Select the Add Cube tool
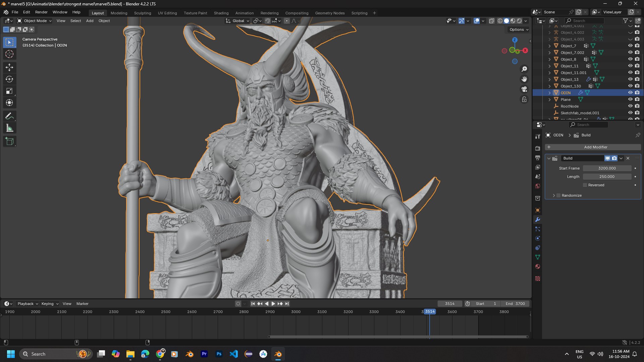 point(9,141)
